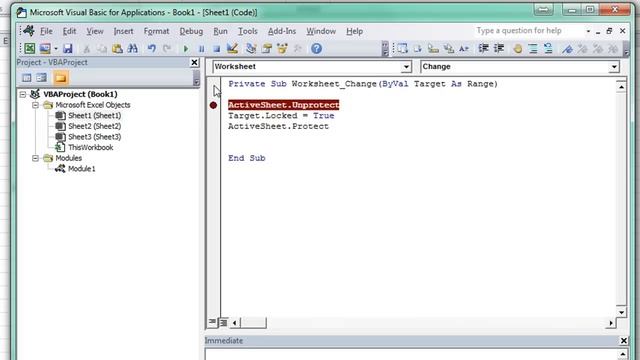
Task: Open the Insert menu
Action: coord(123,31)
